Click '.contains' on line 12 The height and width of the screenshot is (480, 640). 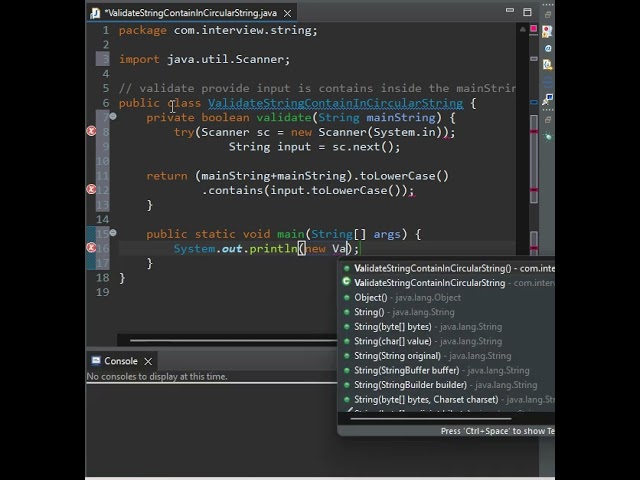[232, 191]
